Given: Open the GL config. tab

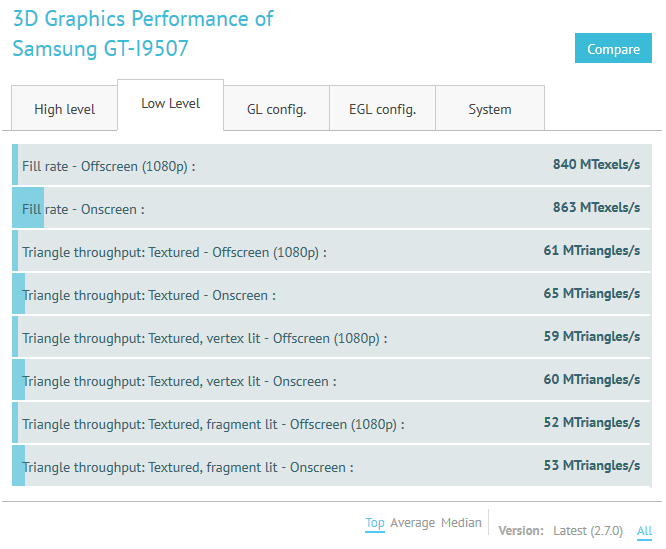Looking at the screenshot, I should (276, 109).
